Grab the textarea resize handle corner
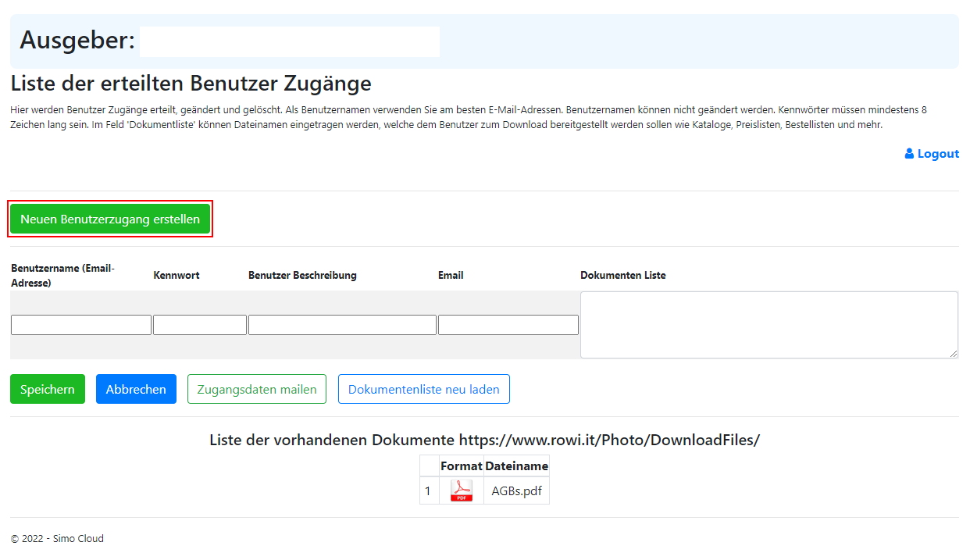This screenshot has width=970, height=560. [954, 354]
